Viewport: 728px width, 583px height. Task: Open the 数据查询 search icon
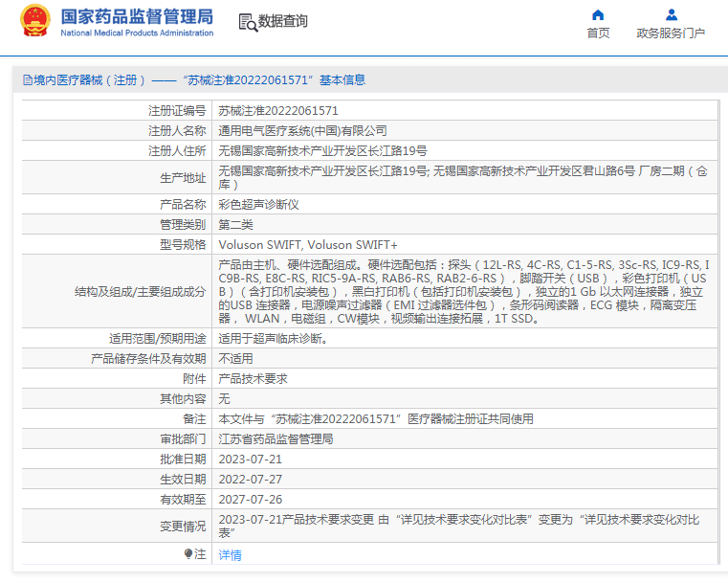247,21
